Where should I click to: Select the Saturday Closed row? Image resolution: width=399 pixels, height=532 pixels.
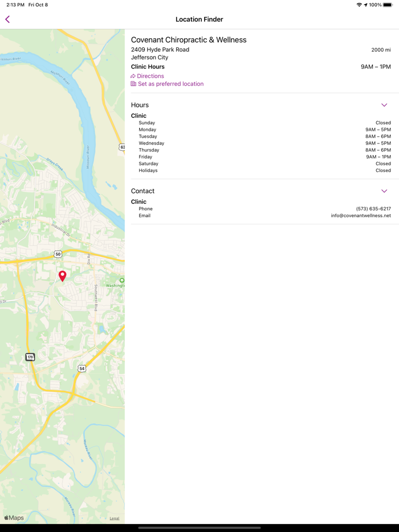click(264, 163)
